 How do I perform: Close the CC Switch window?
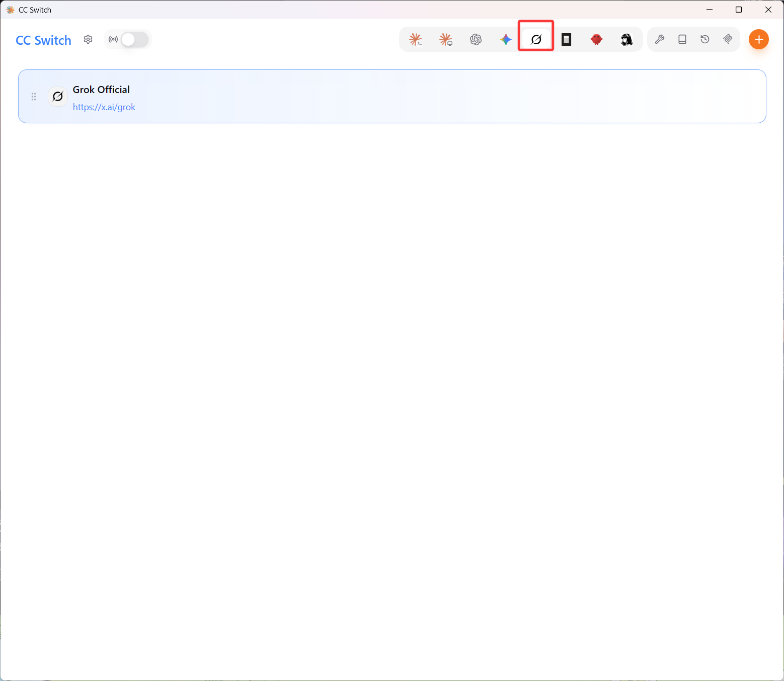tap(768, 10)
